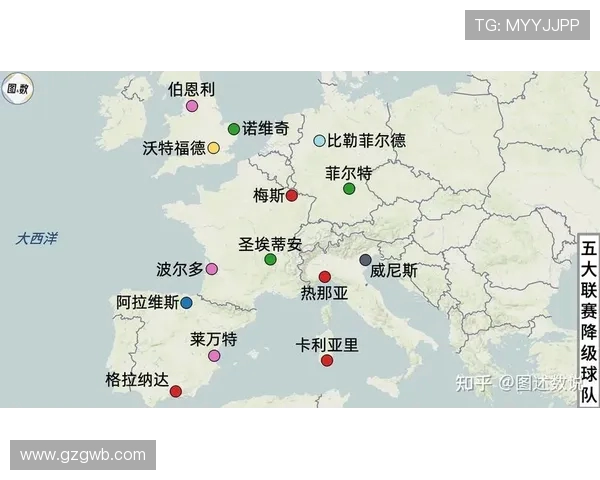The image size is (600, 480).
Task: Click the green marker below 菲尔特
Action: pos(349,188)
